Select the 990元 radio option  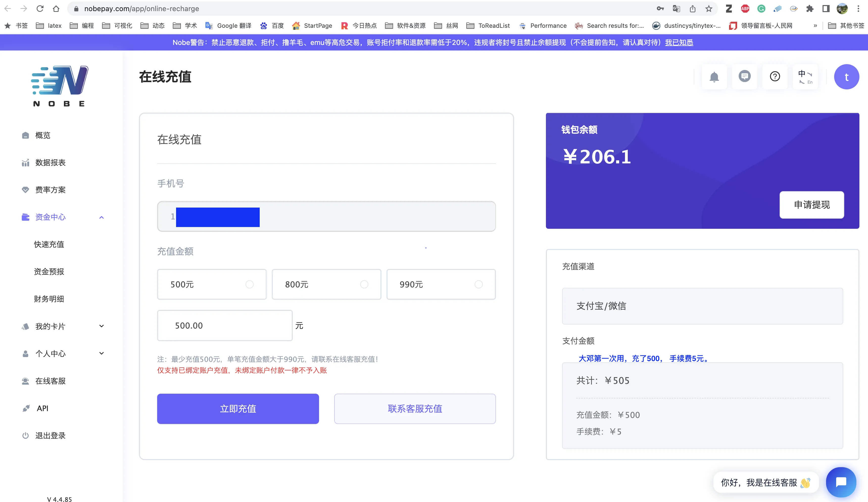click(x=479, y=284)
